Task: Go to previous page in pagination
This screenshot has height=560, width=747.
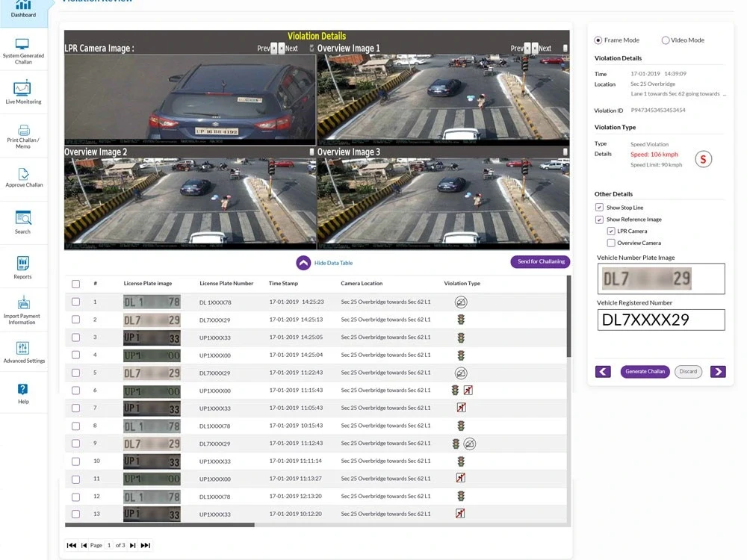Action: 84,545
